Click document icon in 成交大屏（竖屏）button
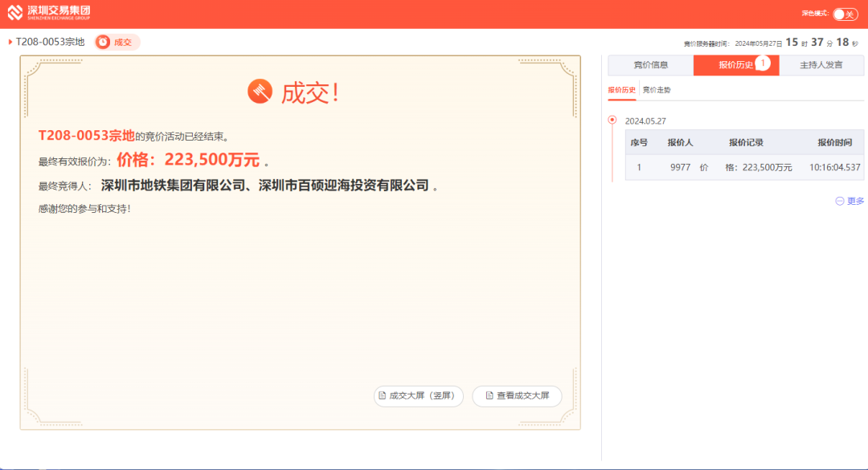The height and width of the screenshot is (470, 868). 382,395
